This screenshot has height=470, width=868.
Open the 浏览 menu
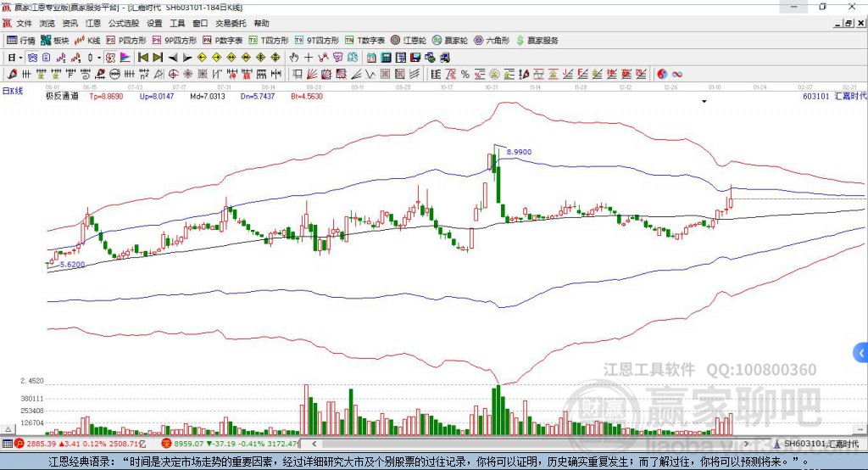click(47, 23)
